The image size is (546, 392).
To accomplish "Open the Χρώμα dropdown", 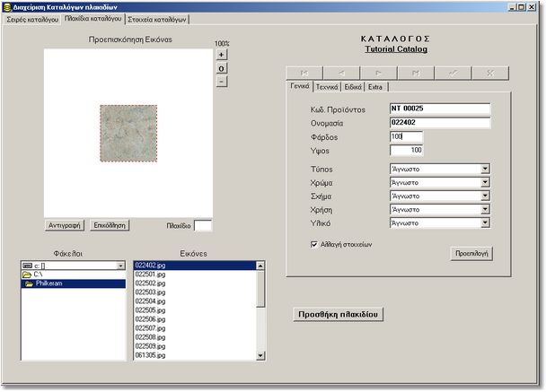I will (x=485, y=183).
